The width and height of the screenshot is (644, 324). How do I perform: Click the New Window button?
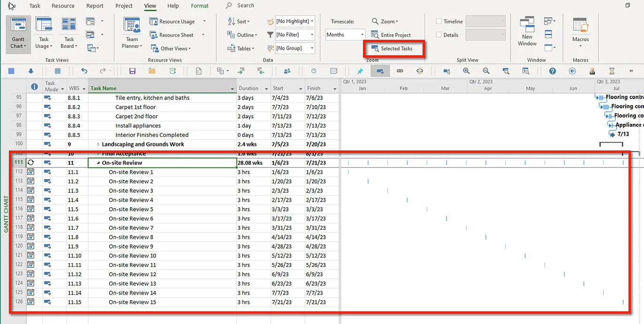(x=527, y=32)
